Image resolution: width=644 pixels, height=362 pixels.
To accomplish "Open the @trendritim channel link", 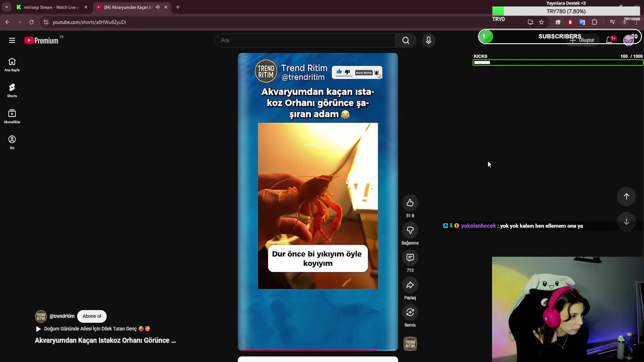I will [x=62, y=316].
